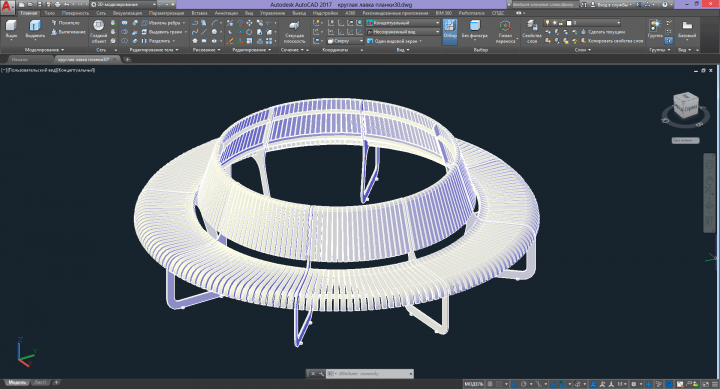Open the Layer Properties (Свойства слоя) panel
Screen dimensions: 720x389
pyautogui.click(x=531, y=31)
